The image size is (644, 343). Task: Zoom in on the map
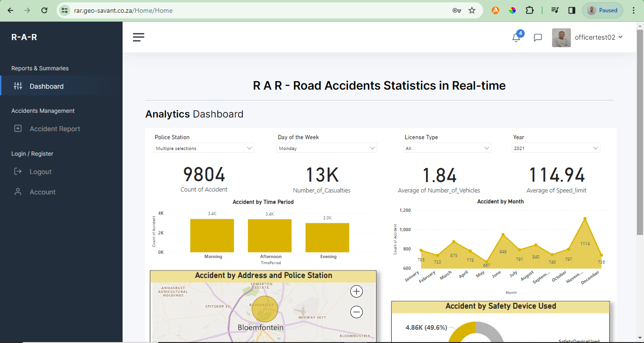356,292
